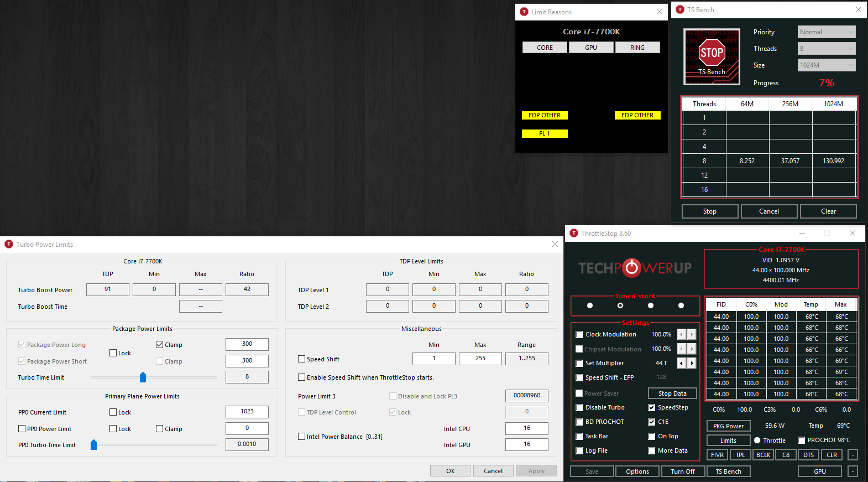The width and height of the screenshot is (868, 482).
Task: Toggle Speed Shift - EPP in ThrottleStop
Action: coord(579,377)
